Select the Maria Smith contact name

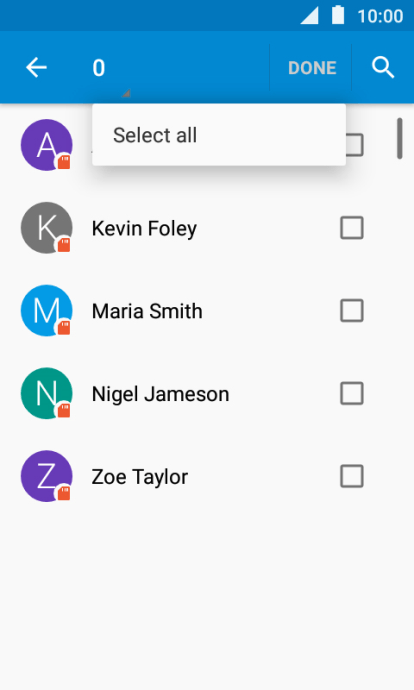coord(147,311)
